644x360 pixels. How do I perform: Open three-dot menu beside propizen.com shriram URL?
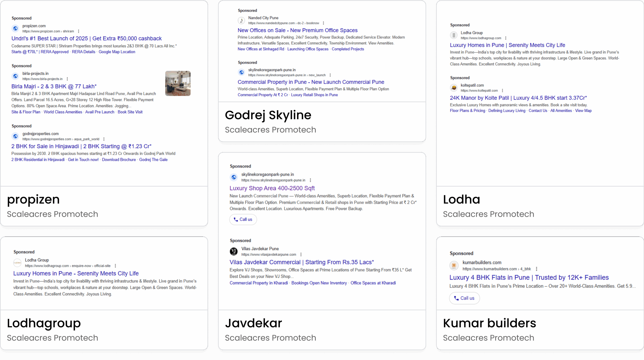point(78,31)
